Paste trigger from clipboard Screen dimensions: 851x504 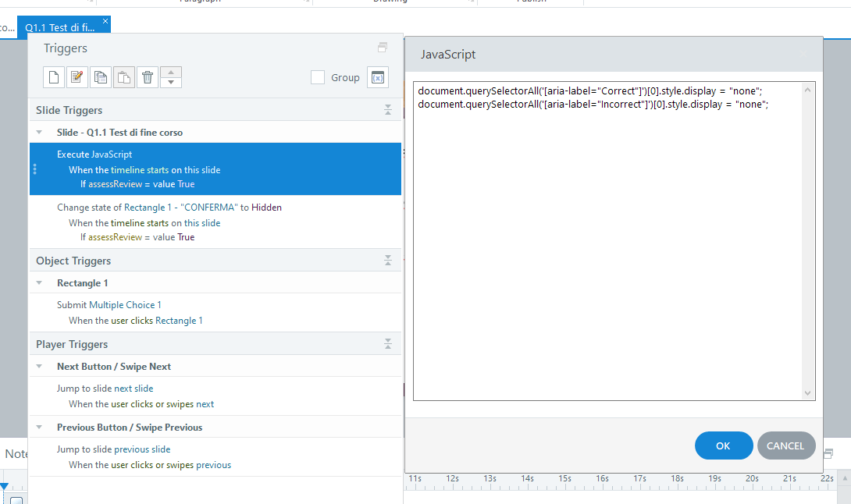click(124, 77)
